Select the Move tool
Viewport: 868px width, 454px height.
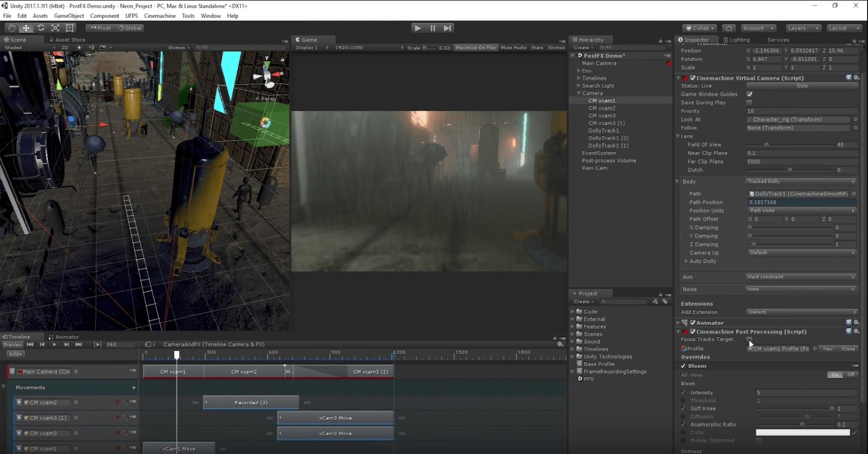coord(26,28)
